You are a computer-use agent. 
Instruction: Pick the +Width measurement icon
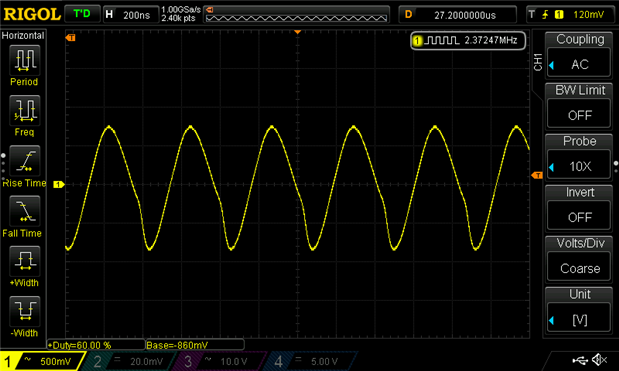tap(24, 261)
